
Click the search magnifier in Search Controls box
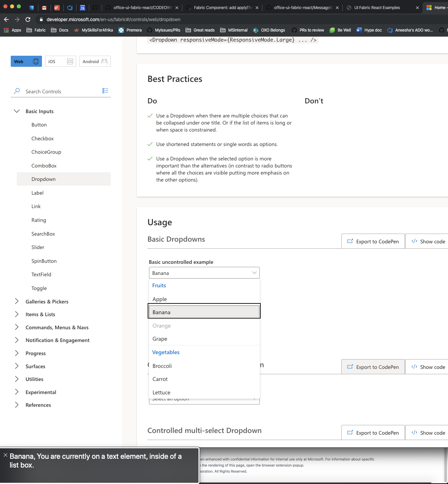tap(16, 91)
